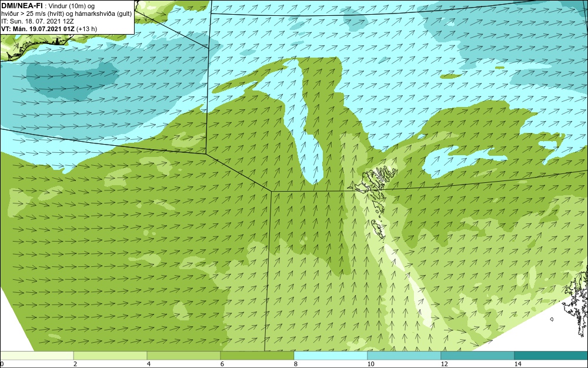Select the "IT: Sun. 18. 07. 2021 12Z" line
588x368 pixels.
pyautogui.click(x=38, y=21)
